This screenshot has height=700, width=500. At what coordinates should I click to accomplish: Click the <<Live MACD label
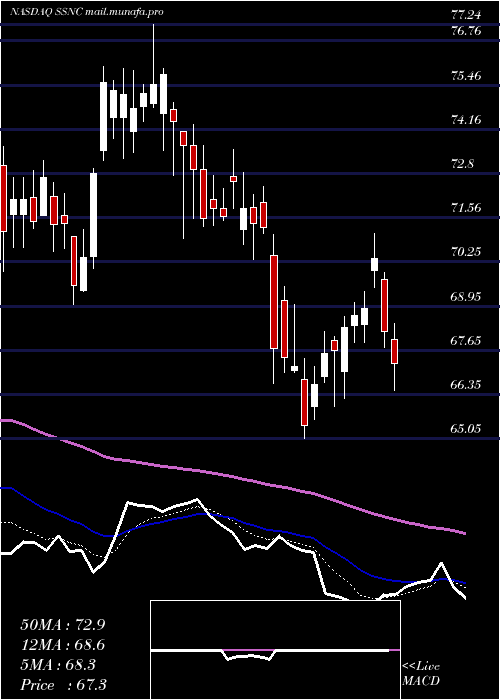(421, 674)
